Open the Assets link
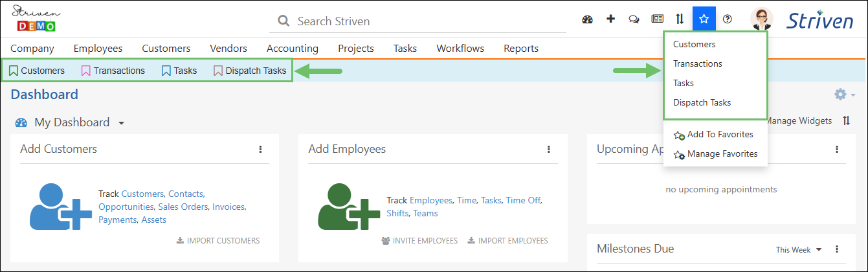 pyautogui.click(x=154, y=220)
